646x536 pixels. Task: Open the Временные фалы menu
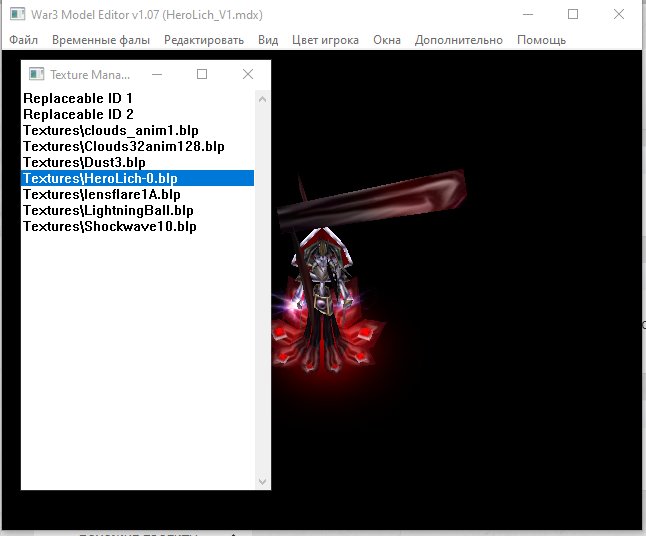(101, 40)
